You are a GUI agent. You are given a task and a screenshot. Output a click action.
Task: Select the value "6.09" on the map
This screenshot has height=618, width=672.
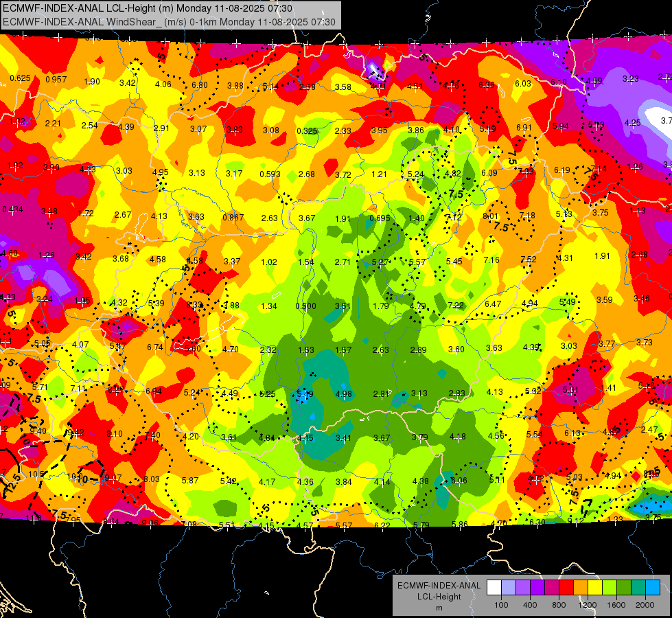tap(489, 173)
